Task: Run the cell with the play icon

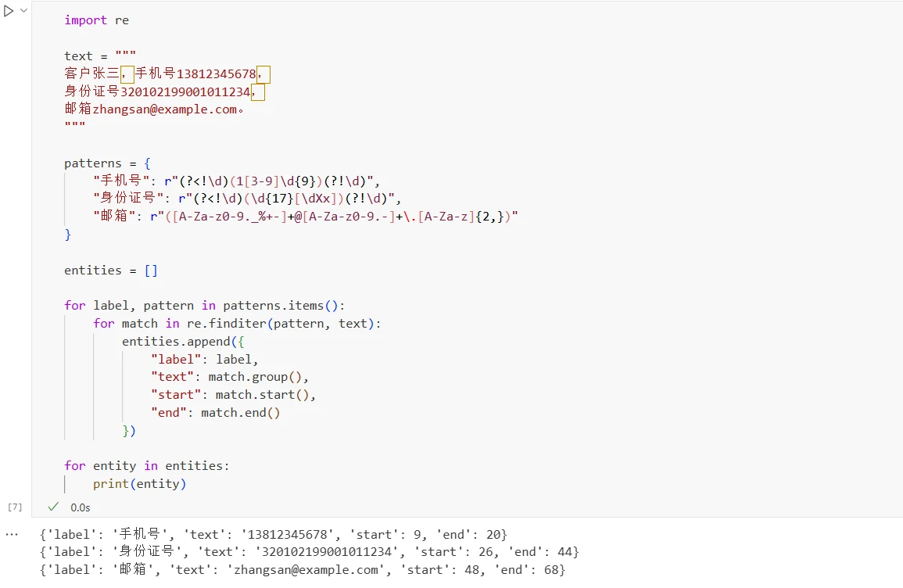Action: click(x=9, y=11)
